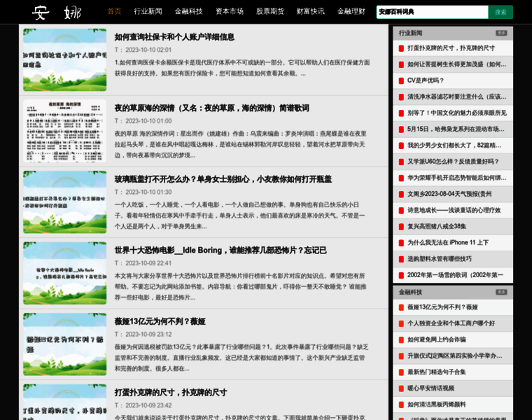Image resolution: width=532 pixels, height=420 pixels.
Task: Open sidebar link 打蛋扑克牌的尺寸，扑克牌的尺寸
Action: click(451, 48)
